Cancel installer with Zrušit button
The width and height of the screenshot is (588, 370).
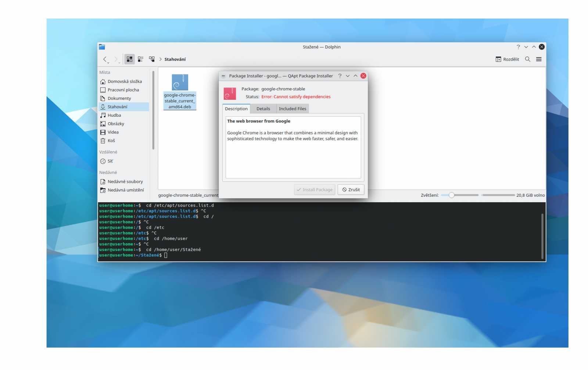351,190
